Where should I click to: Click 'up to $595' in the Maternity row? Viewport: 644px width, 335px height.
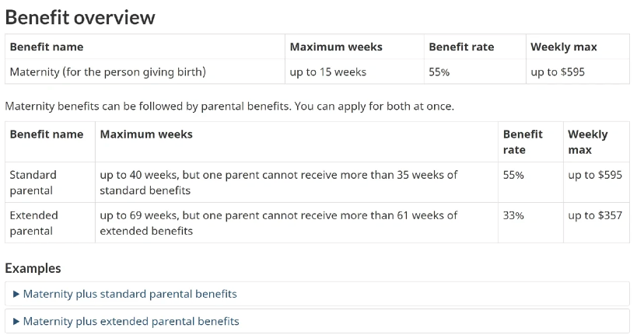(x=558, y=72)
